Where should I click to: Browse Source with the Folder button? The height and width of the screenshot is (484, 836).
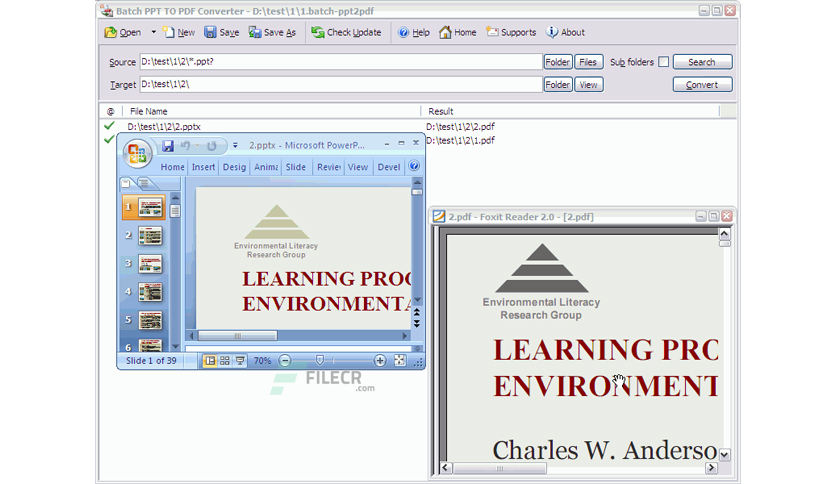(x=558, y=62)
